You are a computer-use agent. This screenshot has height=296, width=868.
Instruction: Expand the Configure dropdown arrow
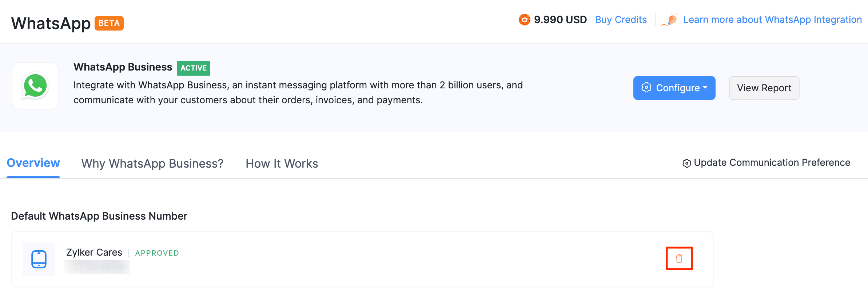pos(705,88)
